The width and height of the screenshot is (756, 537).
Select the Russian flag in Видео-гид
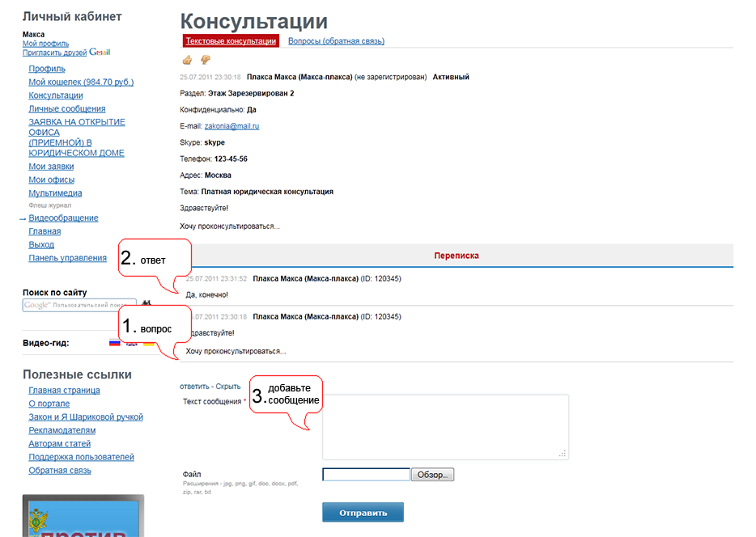[x=114, y=343]
